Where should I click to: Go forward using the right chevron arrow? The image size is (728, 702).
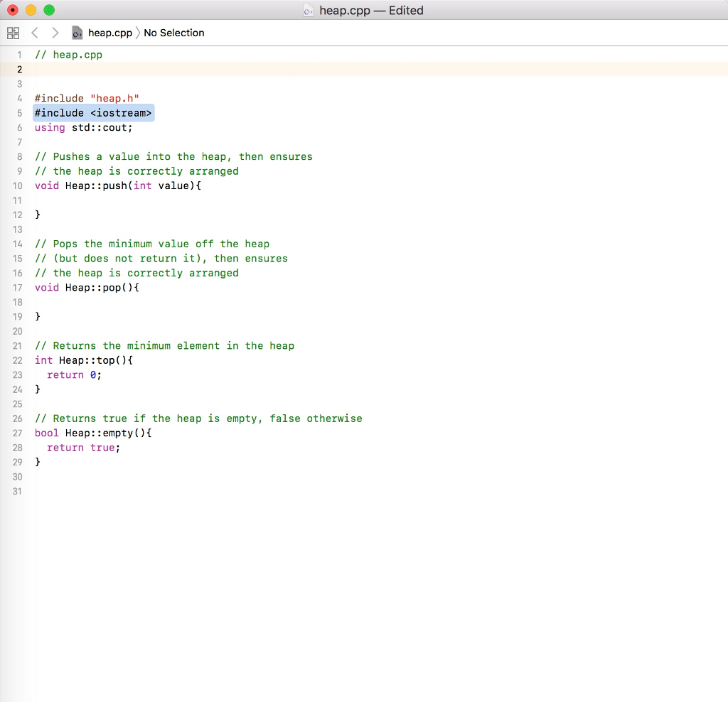(55, 33)
